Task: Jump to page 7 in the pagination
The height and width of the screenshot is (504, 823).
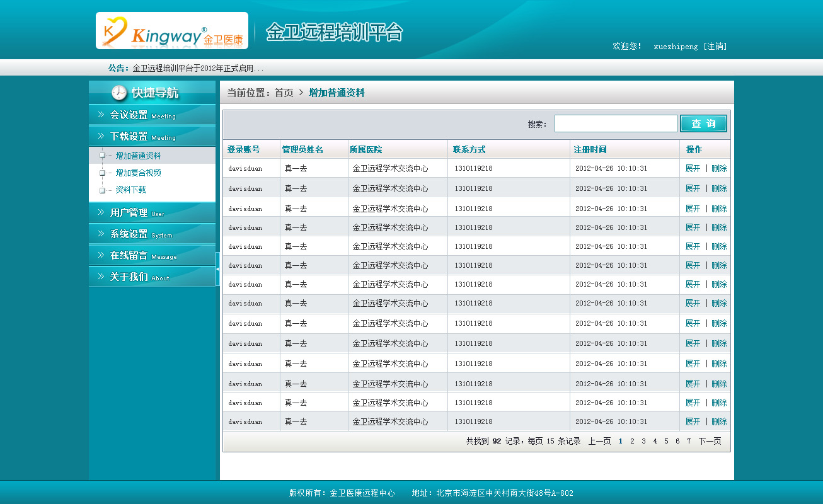Action: (689, 441)
